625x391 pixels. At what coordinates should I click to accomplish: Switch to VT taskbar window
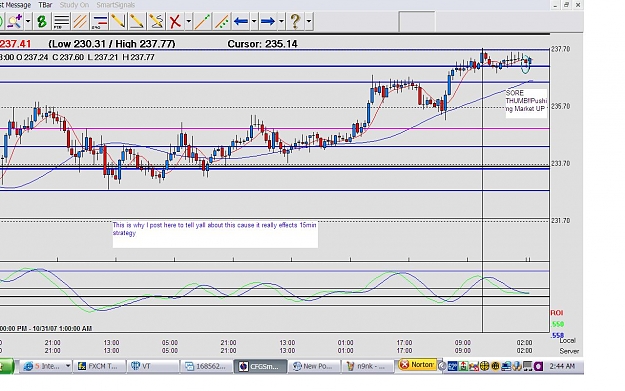pos(153,366)
